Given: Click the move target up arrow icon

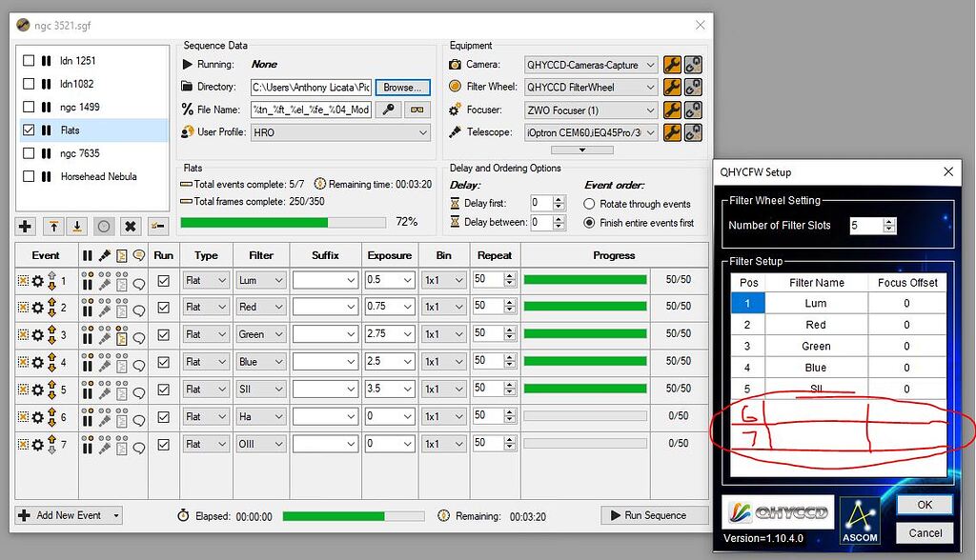Looking at the screenshot, I should coord(53,227).
